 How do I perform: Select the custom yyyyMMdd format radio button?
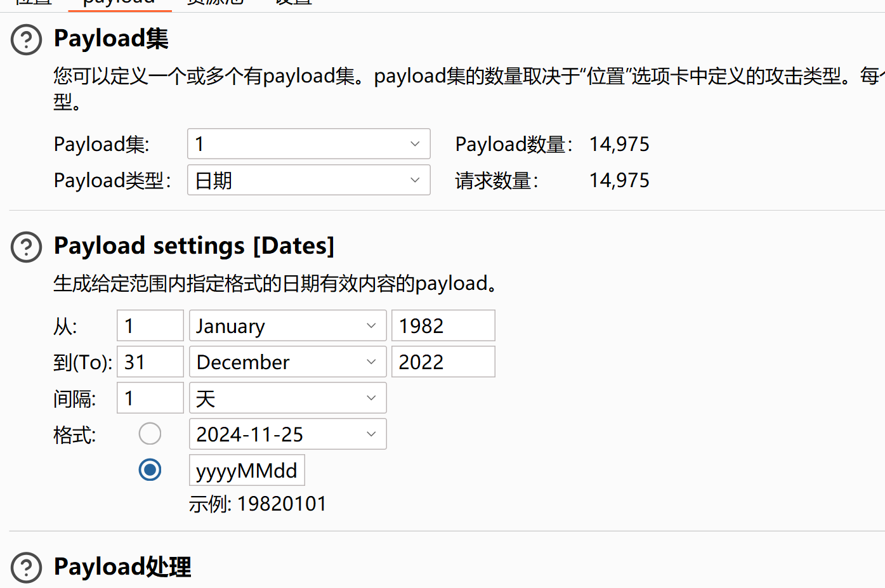pyautogui.click(x=150, y=470)
